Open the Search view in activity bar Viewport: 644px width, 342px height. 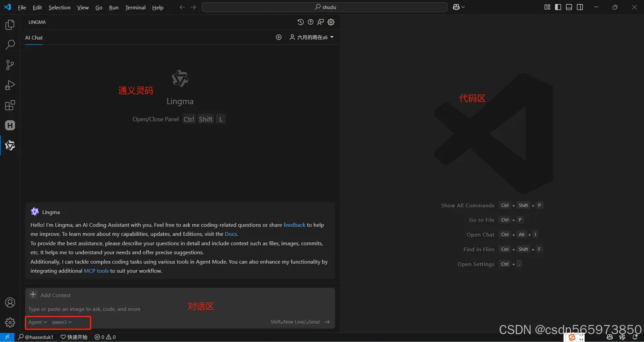(10, 45)
